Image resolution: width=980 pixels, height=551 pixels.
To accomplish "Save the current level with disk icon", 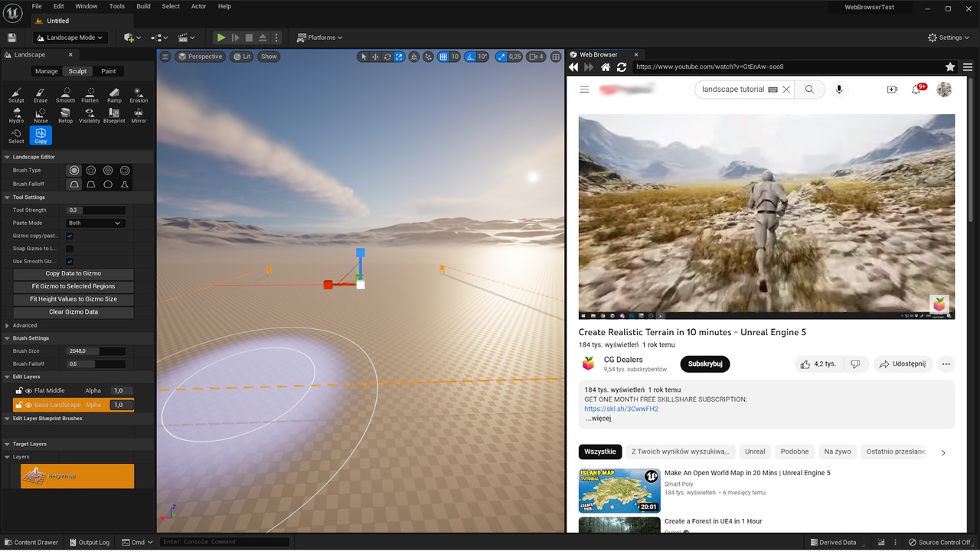I will [x=11, y=37].
